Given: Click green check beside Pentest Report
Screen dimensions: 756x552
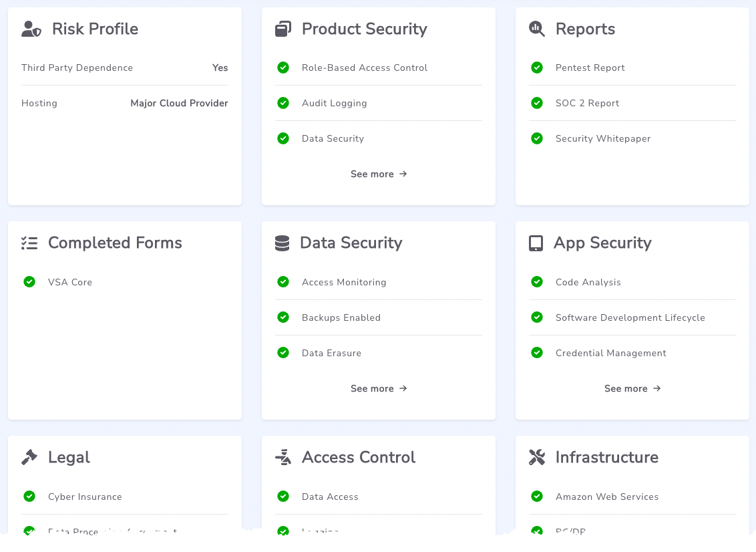Looking at the screenshot, I should (x=537, y=67).
